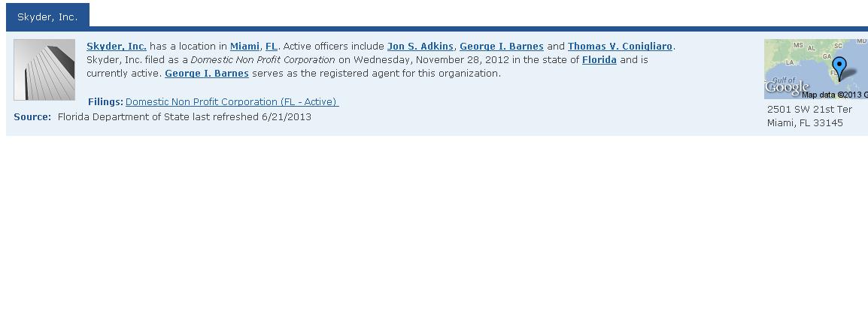Screen dimensions: 868x317
Task: Select the Skyder, Inc. tab
Action: pos(47,17)
